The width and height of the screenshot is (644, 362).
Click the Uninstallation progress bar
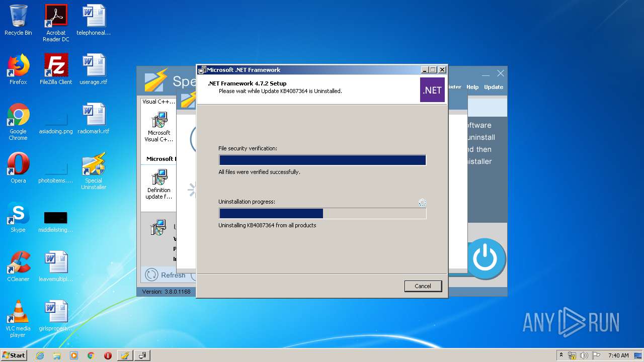[x=323, y=213]
